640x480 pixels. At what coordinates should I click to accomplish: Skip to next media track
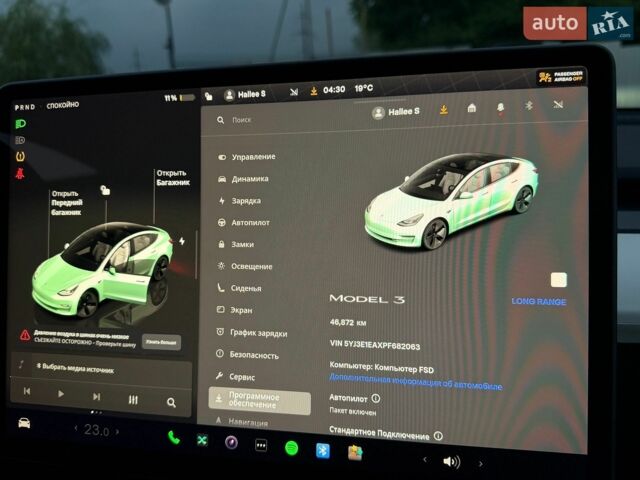coord(96,396)
